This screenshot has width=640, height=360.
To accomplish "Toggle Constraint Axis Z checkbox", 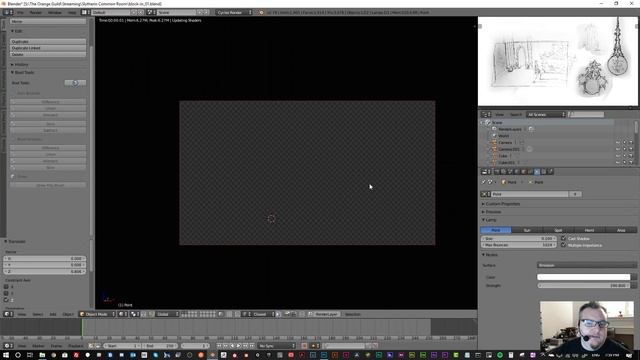I will 6,300.
